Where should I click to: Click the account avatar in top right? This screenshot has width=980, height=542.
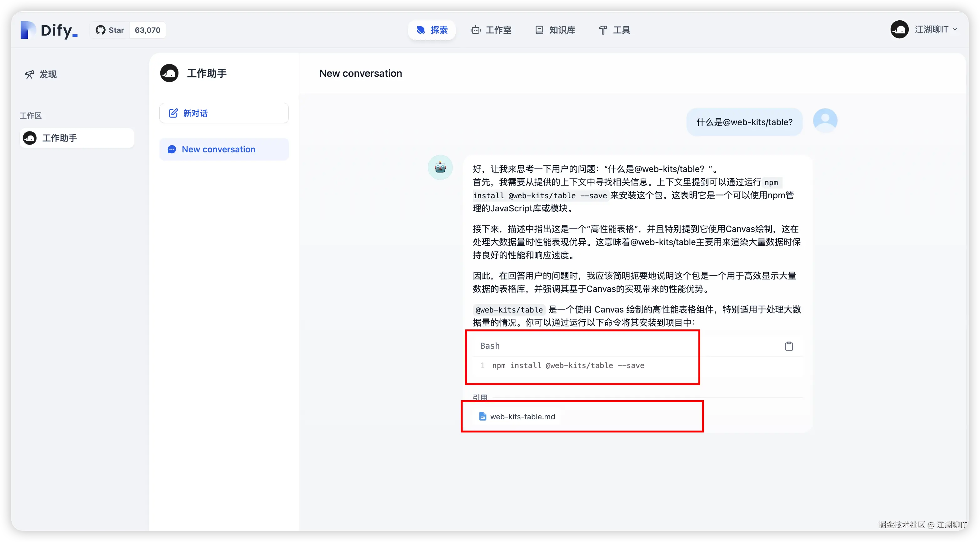(x=899, y=30)
